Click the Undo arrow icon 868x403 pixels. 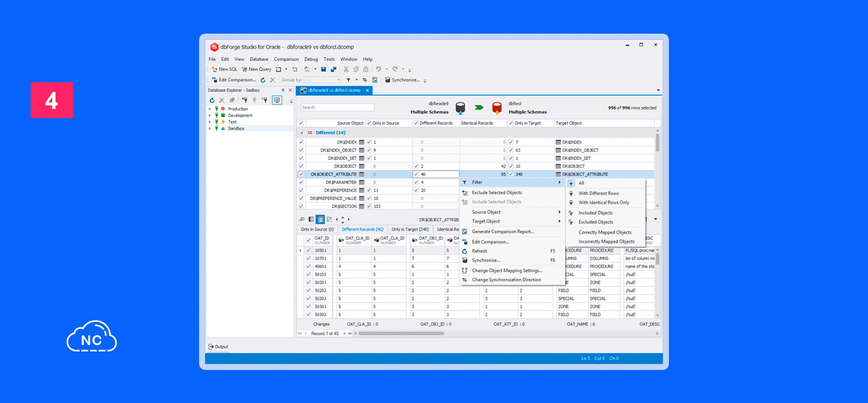[378, 69]
